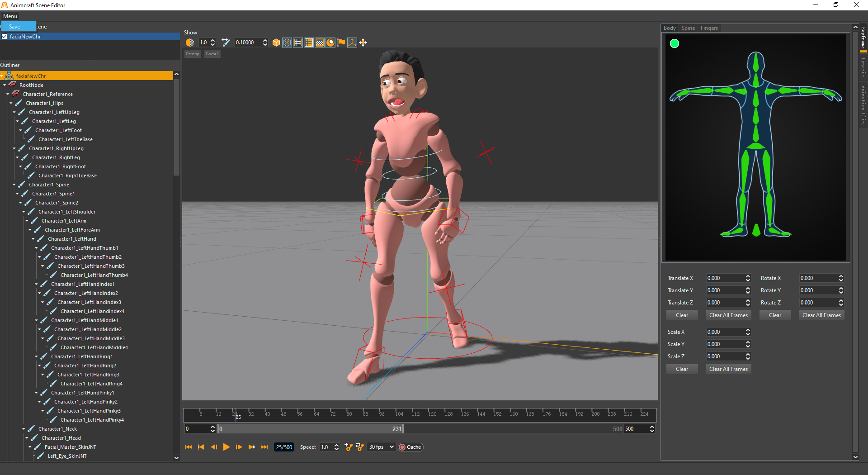This screenshot has height=475, width=868.
Task: Toggle the orange-filled grid icon
Action: tap(309, 43)
